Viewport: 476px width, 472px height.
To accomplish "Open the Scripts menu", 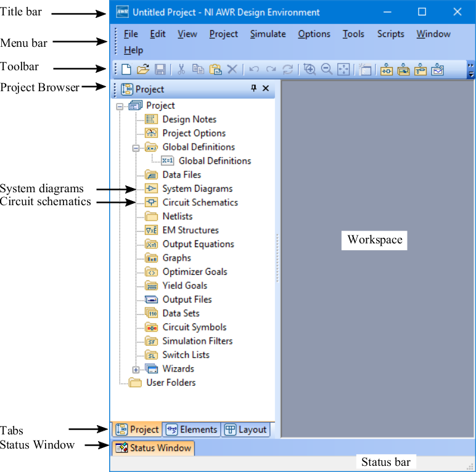I will coord(390,34).
